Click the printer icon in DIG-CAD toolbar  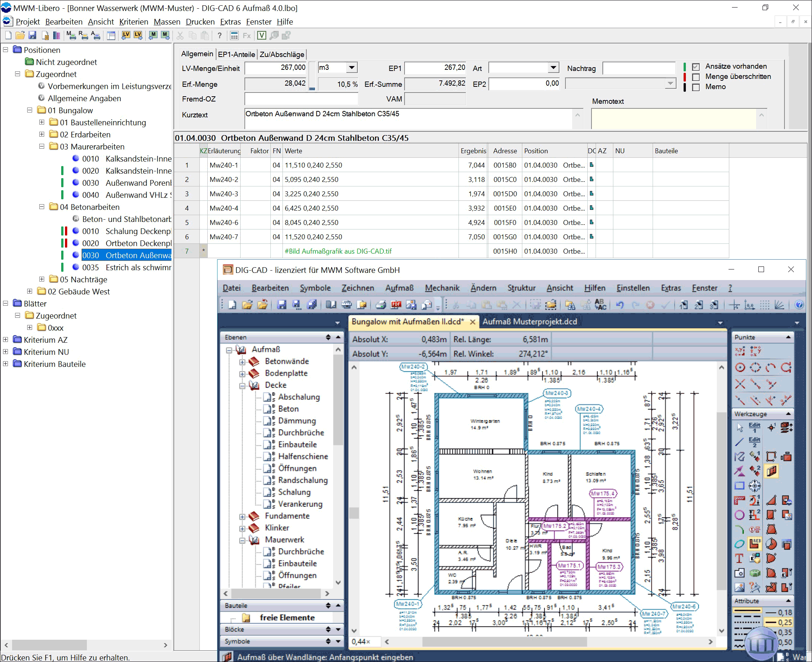381,304
